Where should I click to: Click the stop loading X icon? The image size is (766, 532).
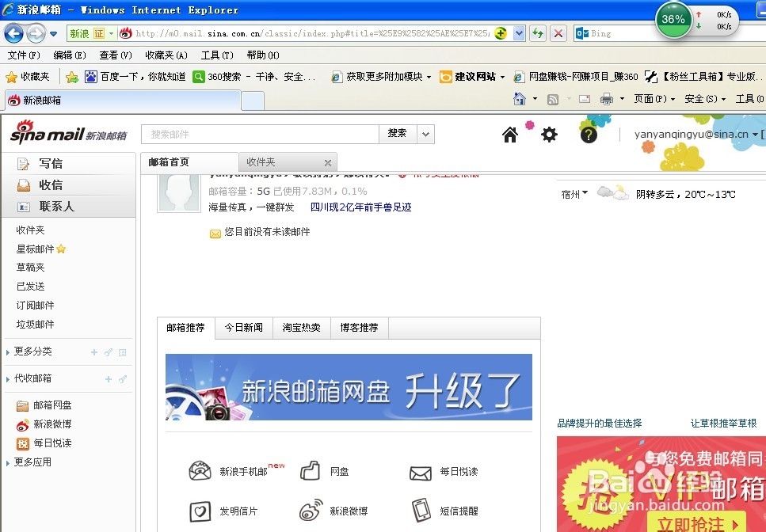click(x=558, y=33)
